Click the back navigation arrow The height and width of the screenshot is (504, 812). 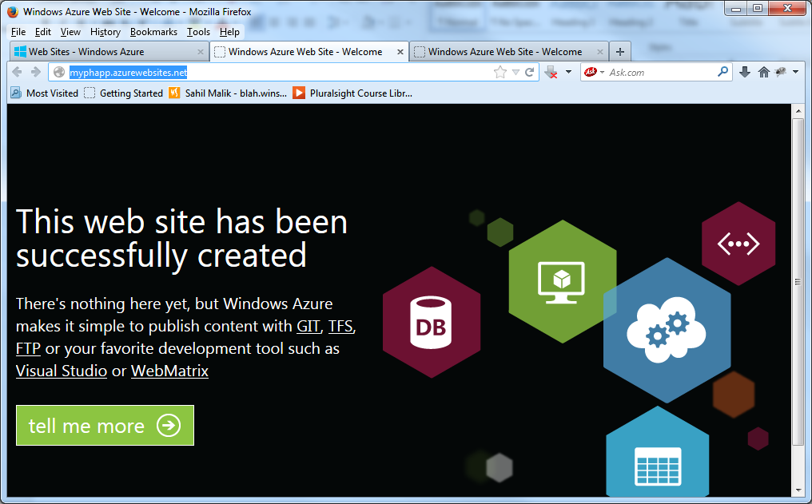tap(16, 71)
